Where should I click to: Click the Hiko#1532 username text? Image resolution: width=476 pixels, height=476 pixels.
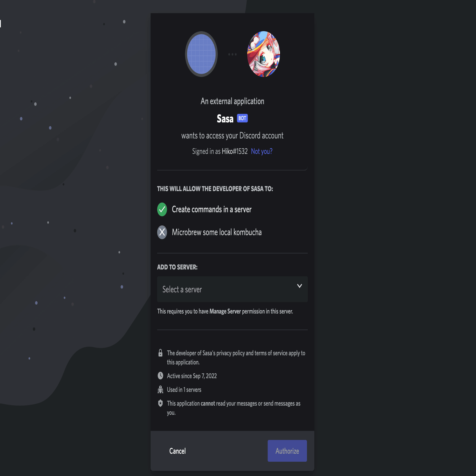[235, 151]
